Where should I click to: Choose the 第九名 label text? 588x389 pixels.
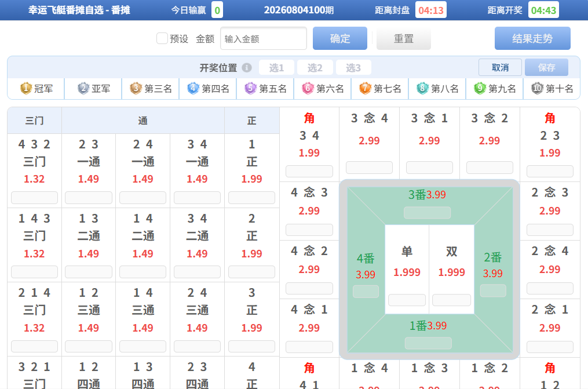(502, 89)
